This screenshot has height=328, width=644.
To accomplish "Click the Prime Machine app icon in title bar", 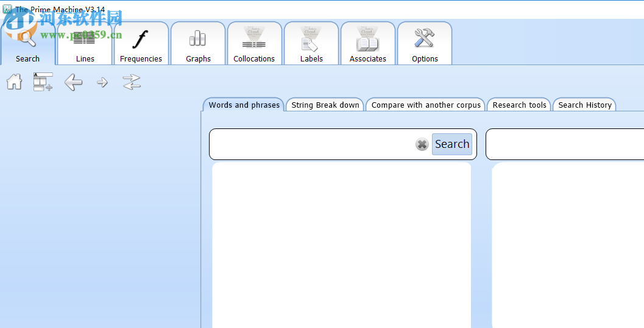I will (7, 9).
